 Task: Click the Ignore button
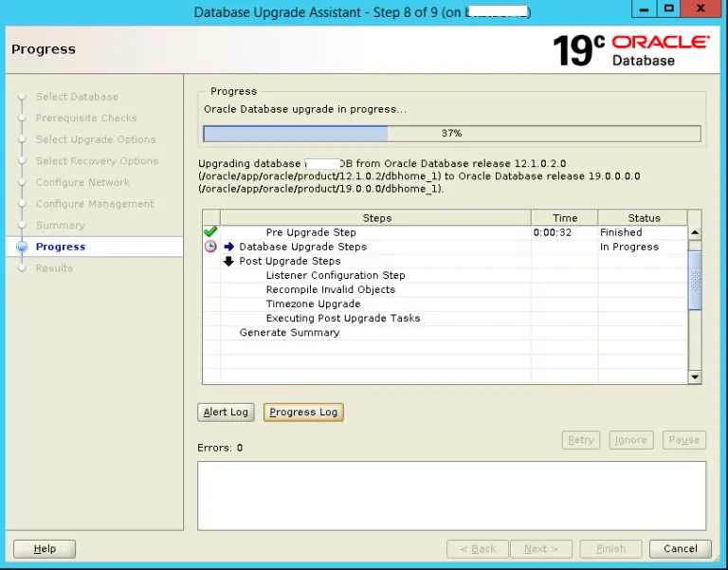631,440
